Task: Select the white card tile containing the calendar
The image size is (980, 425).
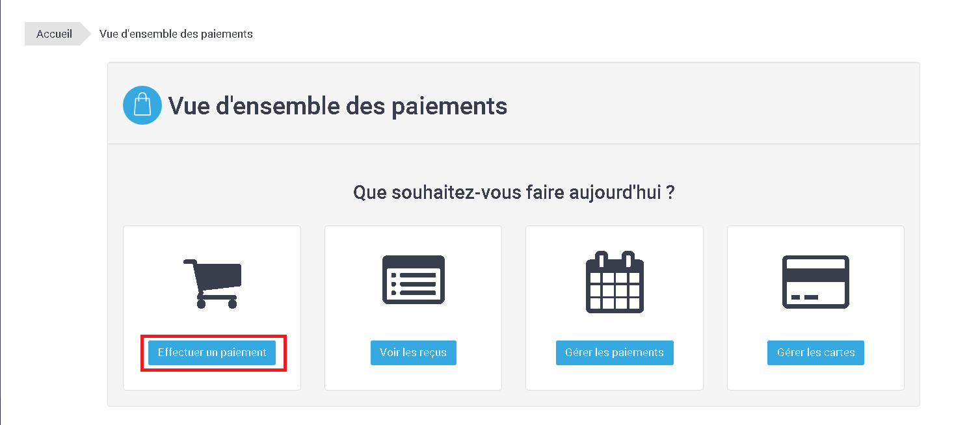Action: [x=615, y=308]
